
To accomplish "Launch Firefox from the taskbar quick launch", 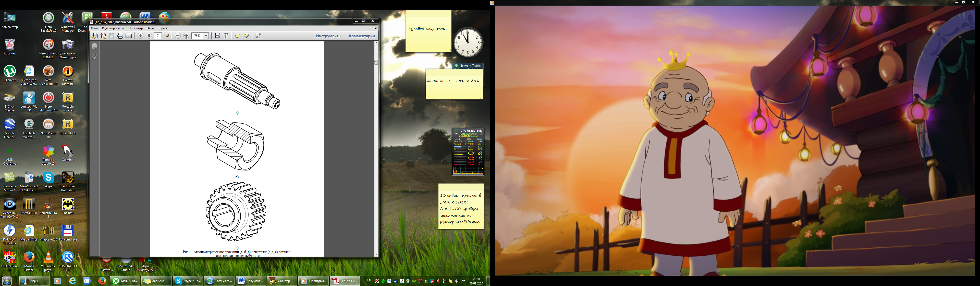I will (102, 281).
